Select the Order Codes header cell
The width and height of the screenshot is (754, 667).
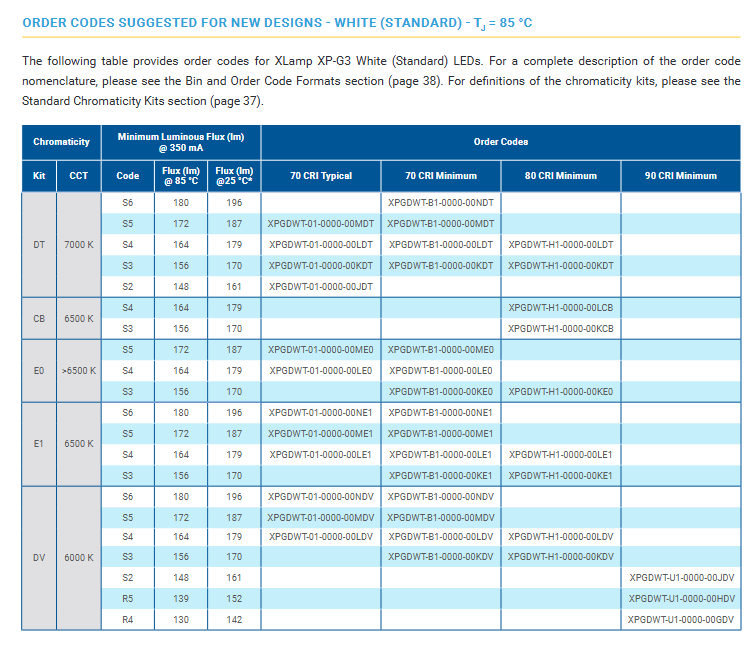(x=501, y=142)
